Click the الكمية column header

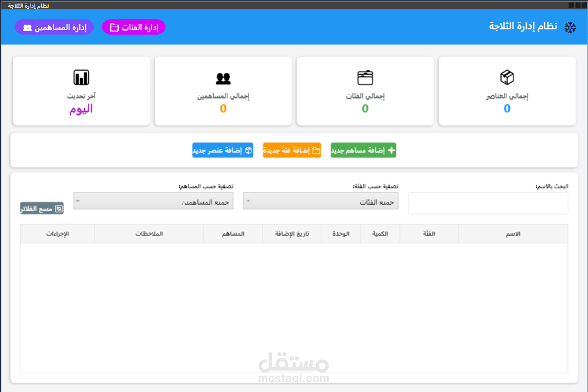(x=380, y=234)
